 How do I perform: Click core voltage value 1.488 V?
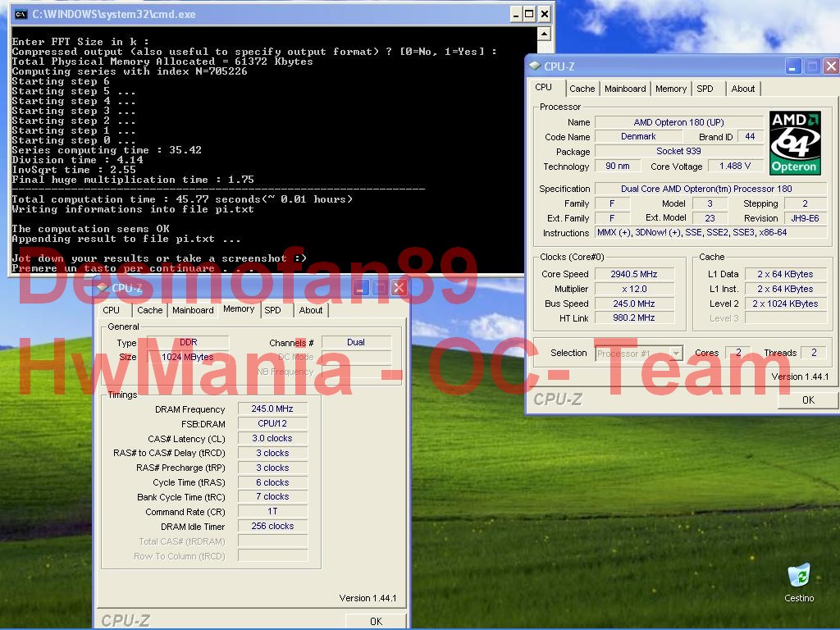pyautogui.click(x=734, y=166)
